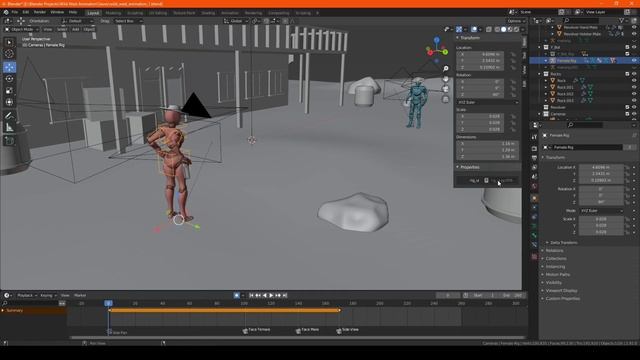Select the Annotate tool

click(9, 116)
